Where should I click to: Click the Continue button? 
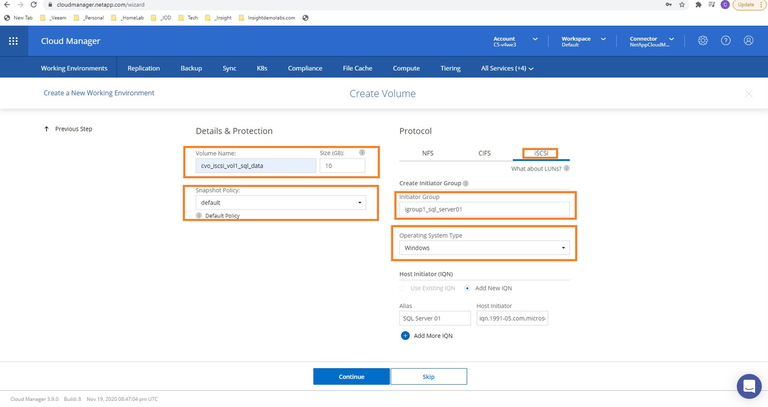click(x=351, y=377)
